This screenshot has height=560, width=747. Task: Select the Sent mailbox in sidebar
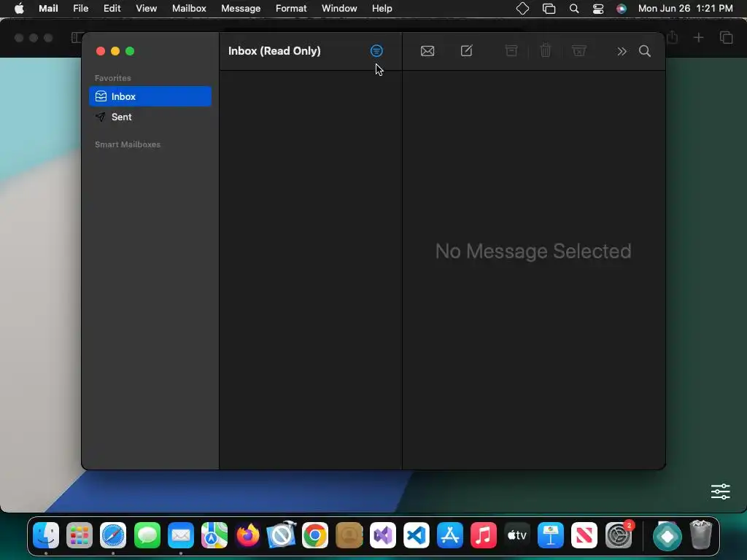[x=150, y=117]
